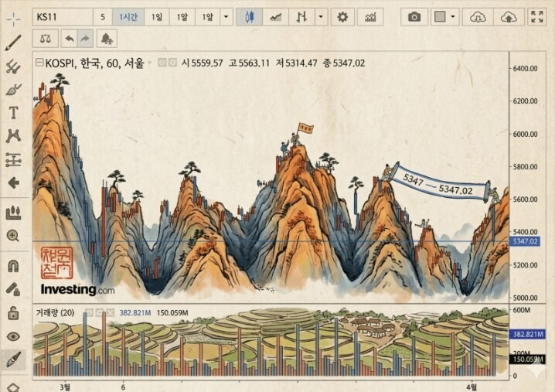Select the crosshair cursor tool

13,19
